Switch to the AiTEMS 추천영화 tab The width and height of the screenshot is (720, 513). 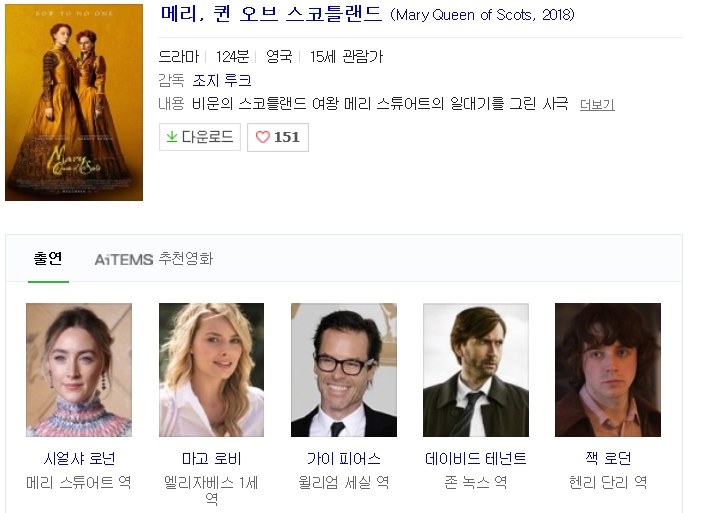tap(153, 259)
